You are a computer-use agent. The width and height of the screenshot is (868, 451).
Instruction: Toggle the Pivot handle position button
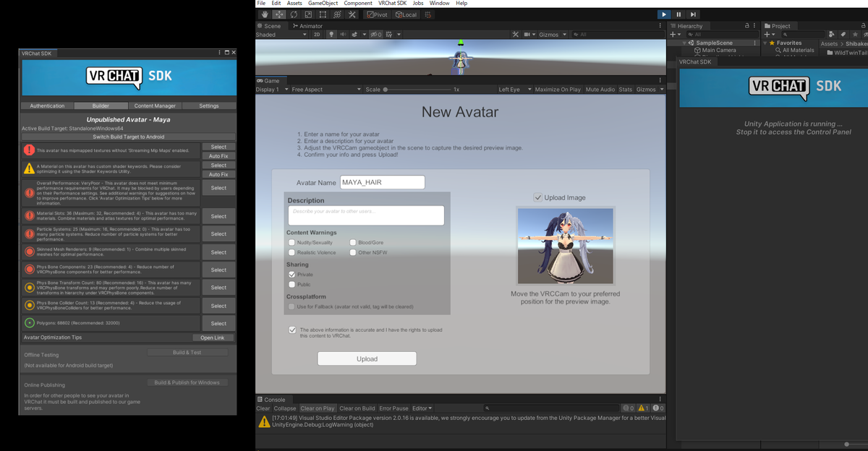click(377, 14)
